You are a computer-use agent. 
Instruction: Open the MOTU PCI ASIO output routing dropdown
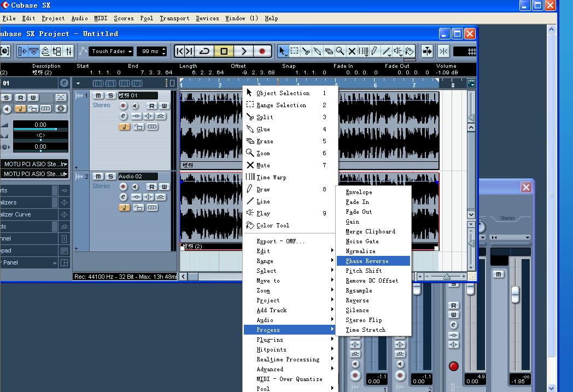click(35, 174)
